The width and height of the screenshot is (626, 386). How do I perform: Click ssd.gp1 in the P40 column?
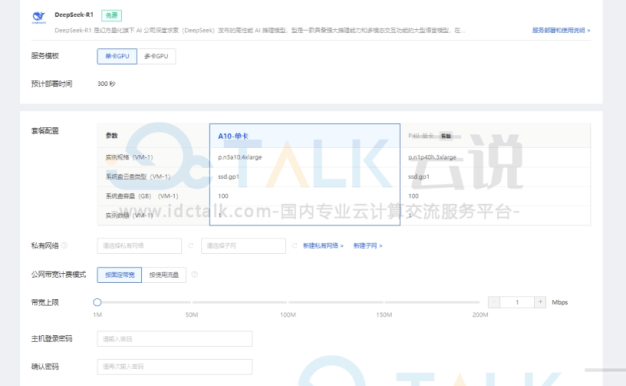click(x=419, y=176)
